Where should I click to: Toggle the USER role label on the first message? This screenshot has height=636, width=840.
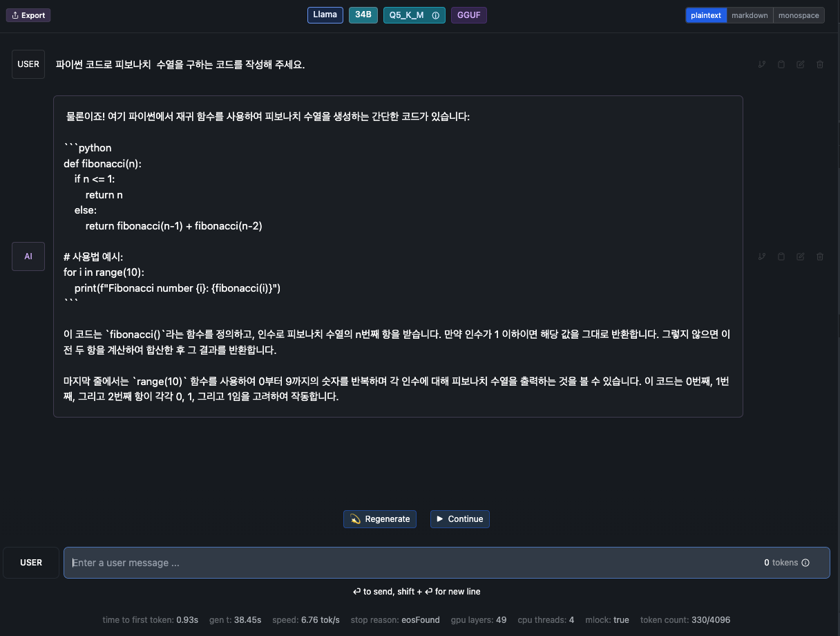(28, 64)
